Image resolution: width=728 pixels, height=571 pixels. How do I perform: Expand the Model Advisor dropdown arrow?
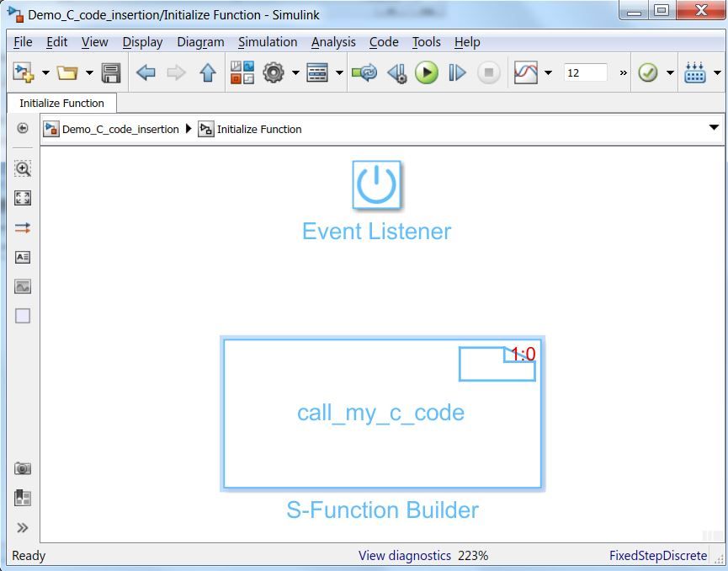[670, 72]
